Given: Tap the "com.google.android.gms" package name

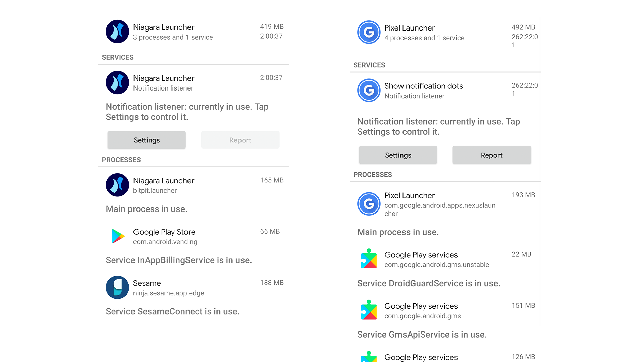Looking at the screenshot, I should pyautogui.click(x=423, y=316).
